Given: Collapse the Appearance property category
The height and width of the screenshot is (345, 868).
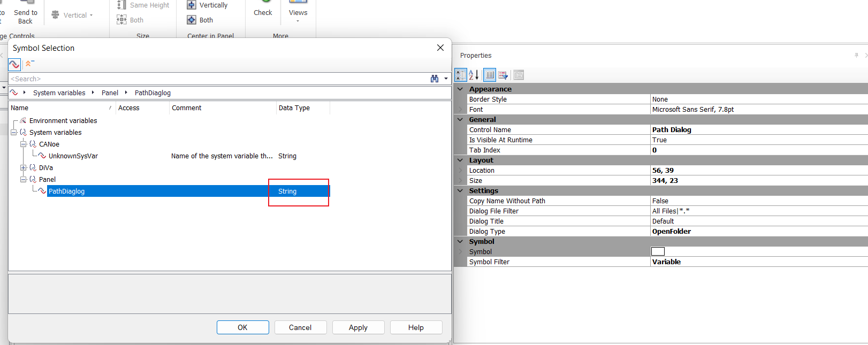Looking at the screenshot, I should click(x=460, y=89).
